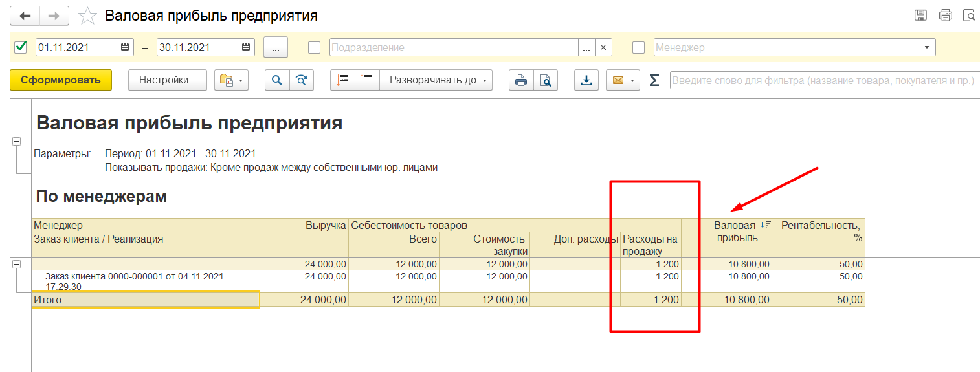Select the Стоимость закупки header cell
Image resolution: width=980 pixels, height=372 pixels.
[484, 245]
